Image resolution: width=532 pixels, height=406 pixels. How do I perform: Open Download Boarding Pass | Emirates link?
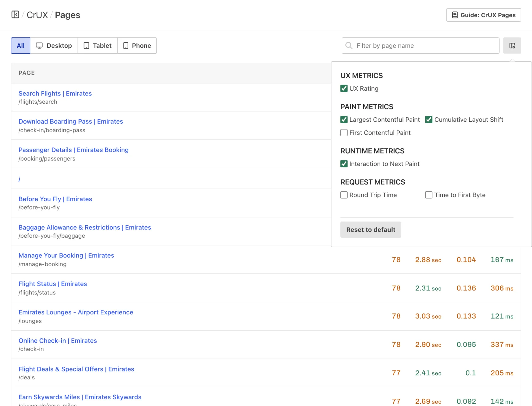[71, 121]
